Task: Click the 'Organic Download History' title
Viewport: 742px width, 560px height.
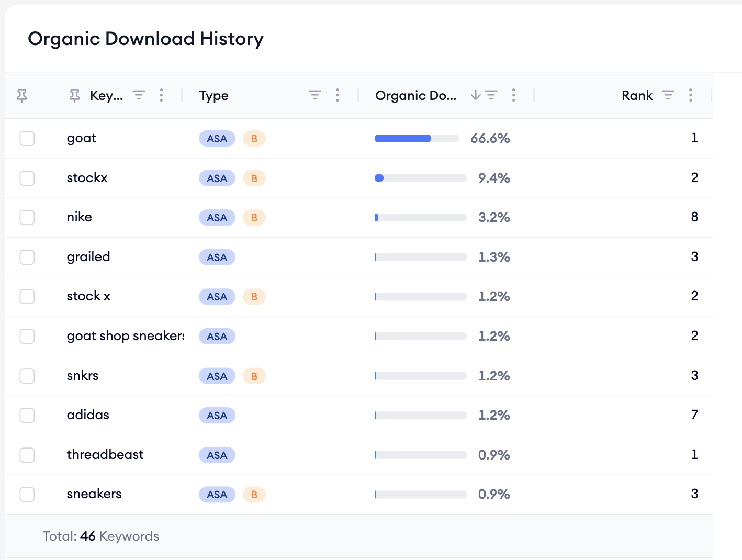Action: [x=146, y=39]
